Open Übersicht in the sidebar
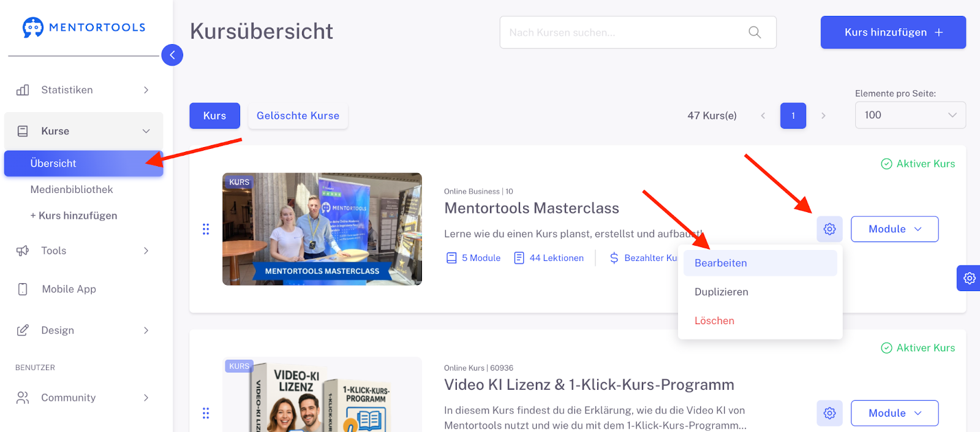The height and width of the screenshot is (432, 980). pyautogui.click(x=83, y=164)
